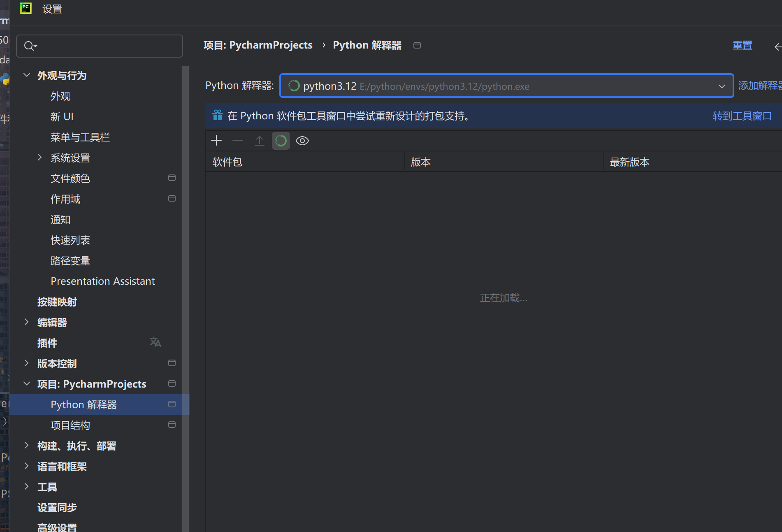The width and height of the screenshot is (782, 532).
Task: Open 快速列表 settings item
Action: (x=70, y=240)
